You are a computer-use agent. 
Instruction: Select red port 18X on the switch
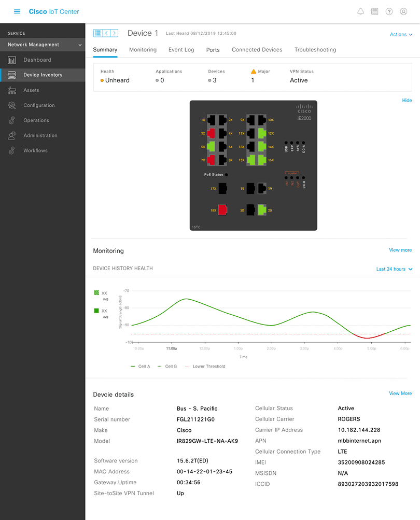(x=222, y=210)
